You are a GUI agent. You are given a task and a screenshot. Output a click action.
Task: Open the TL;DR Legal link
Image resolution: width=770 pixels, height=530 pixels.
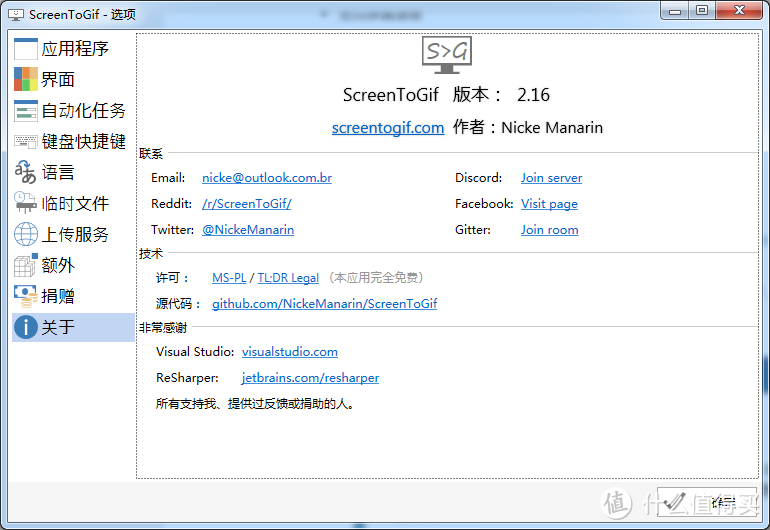click(288, 278)
